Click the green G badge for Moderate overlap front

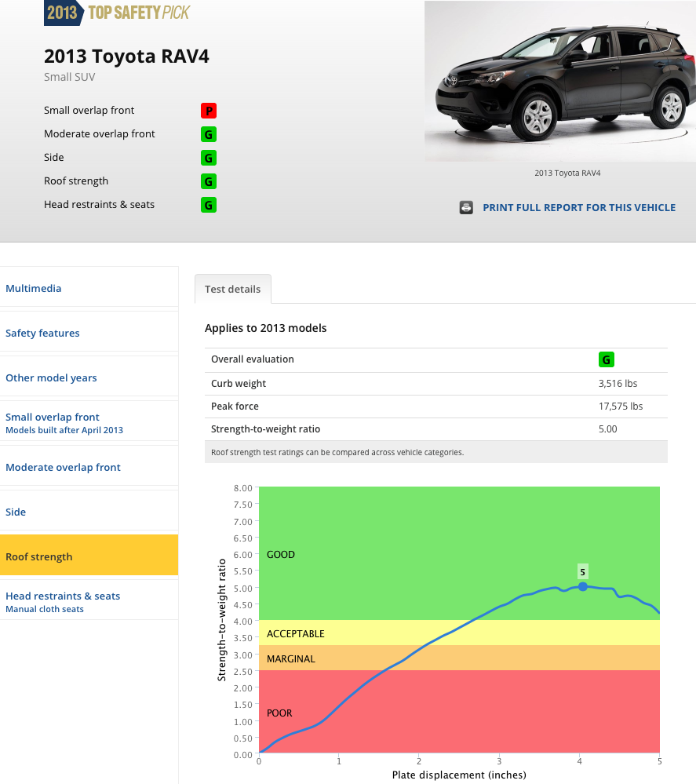coord(209,134)
